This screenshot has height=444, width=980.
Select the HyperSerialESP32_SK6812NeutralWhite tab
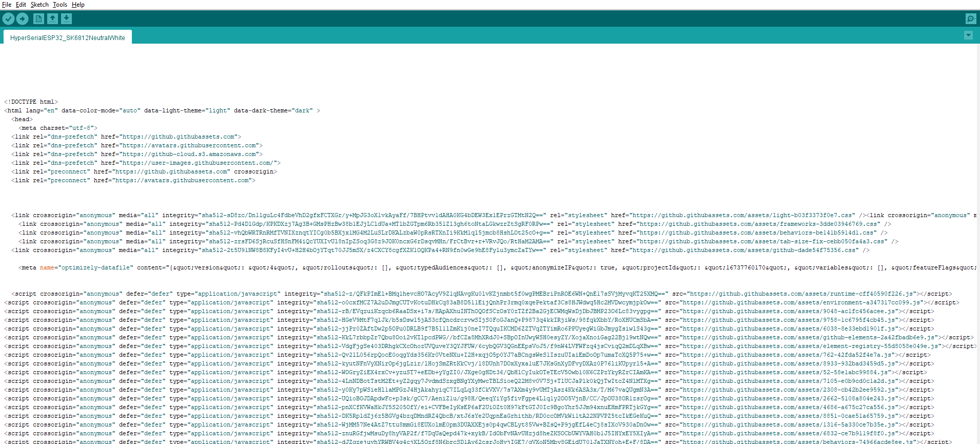(68, 37)
